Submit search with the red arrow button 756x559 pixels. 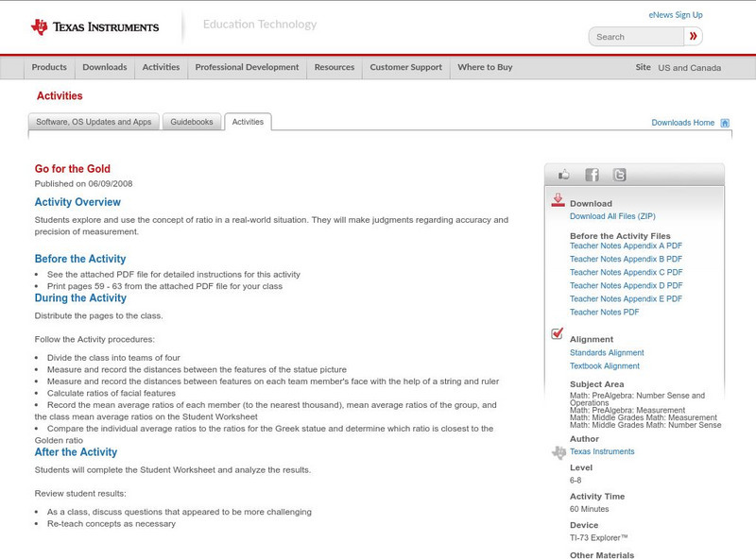(694, 36)
